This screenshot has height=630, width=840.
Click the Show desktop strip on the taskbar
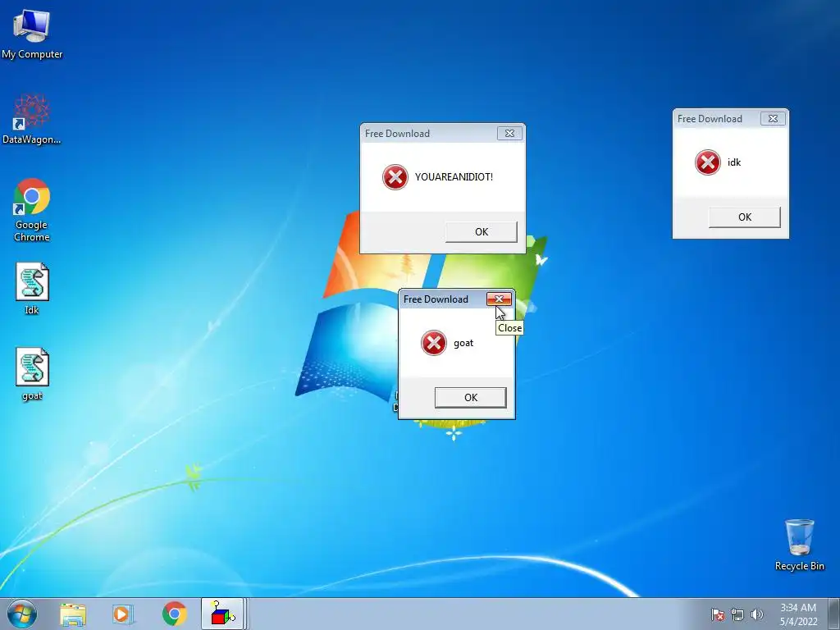coord(833,614)
